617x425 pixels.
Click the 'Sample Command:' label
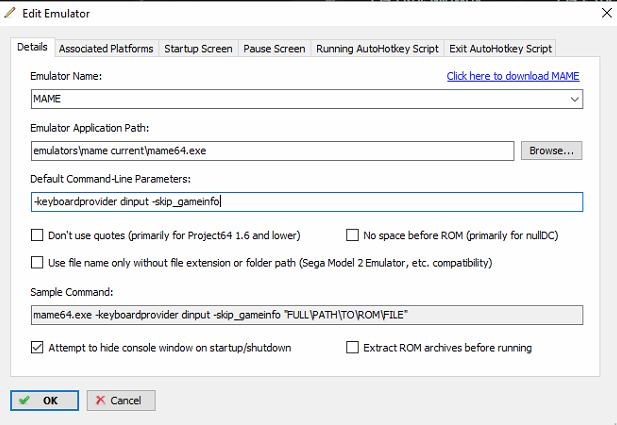[x=72, y=292]
